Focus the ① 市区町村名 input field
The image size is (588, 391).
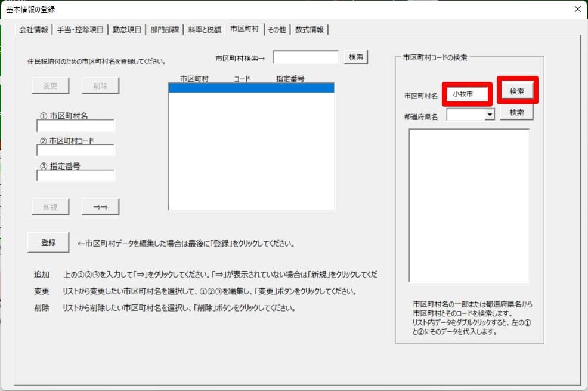[x=75, y=126]
